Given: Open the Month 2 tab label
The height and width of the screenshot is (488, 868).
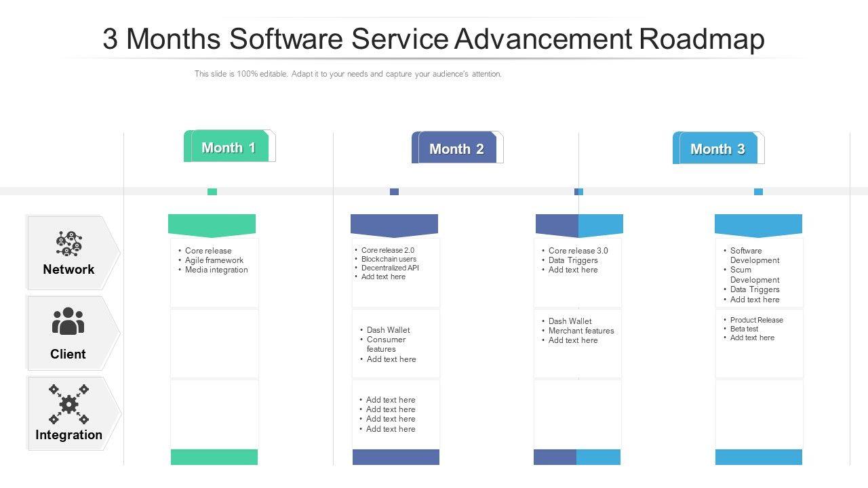Looking at the screenshot, I should click(x=457, y=148).
